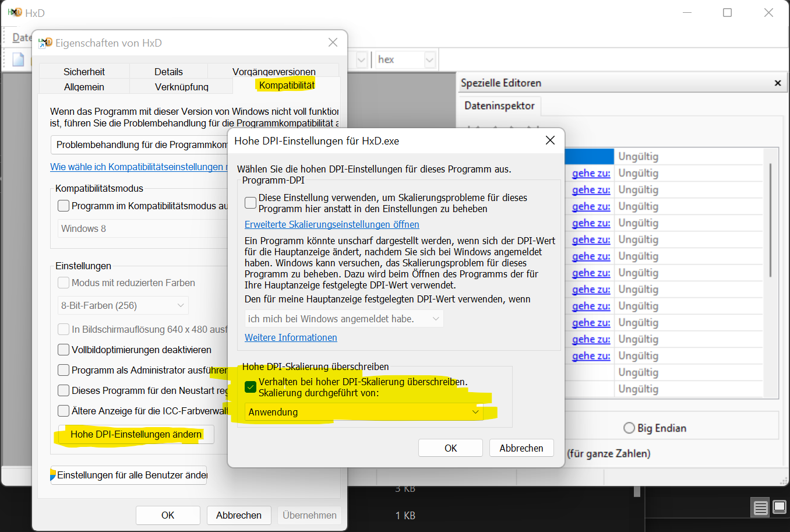
Task: Open the Anwendung scaling dropdown
Action: [x=364, y=412]
